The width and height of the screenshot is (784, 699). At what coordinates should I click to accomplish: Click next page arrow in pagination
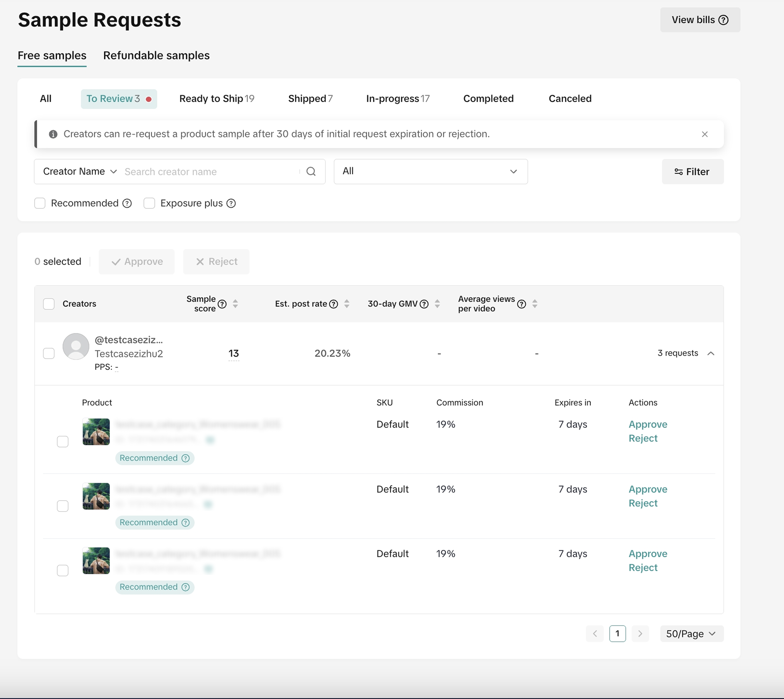pyautogui.click(x=640, y=634)
